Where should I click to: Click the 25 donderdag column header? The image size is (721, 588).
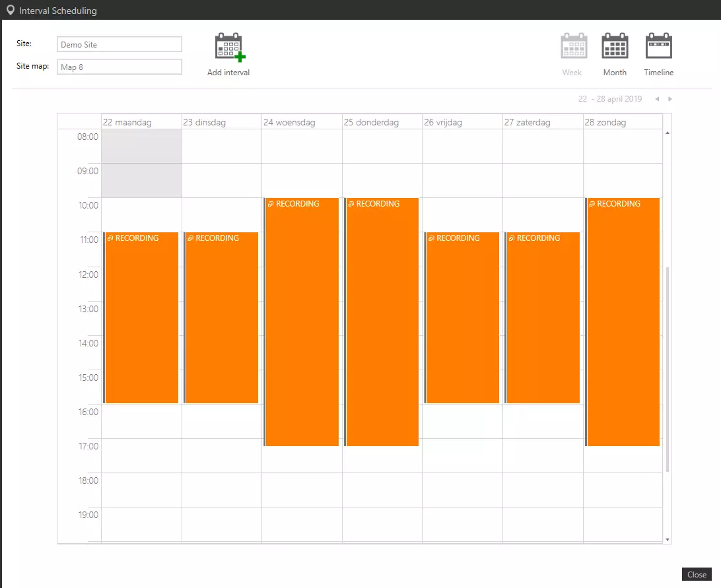[x=382, y=122]
